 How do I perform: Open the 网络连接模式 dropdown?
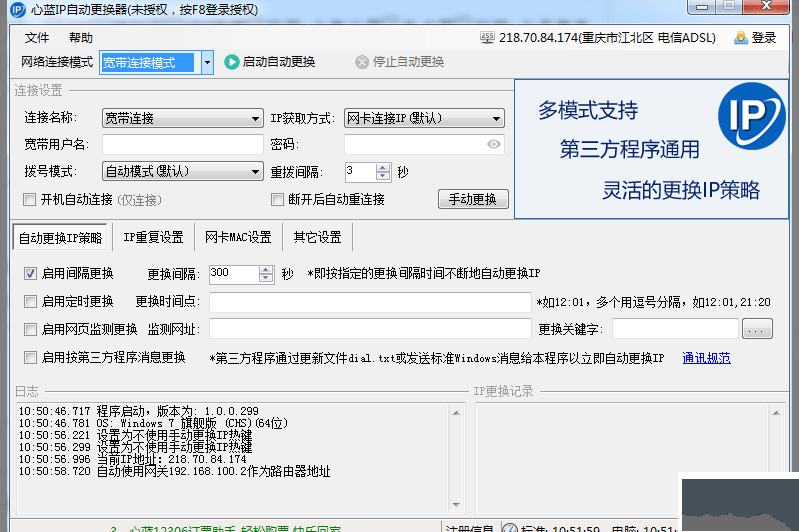point(207,63)
